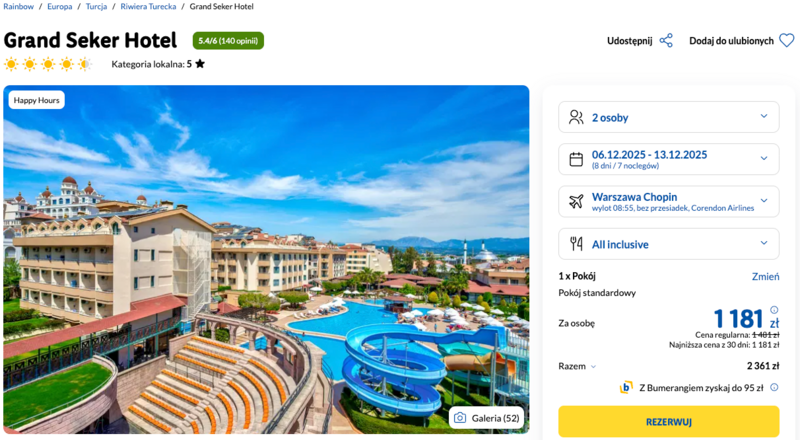
Task: Click the share icon beside Udostępnij
Action: 666,41
